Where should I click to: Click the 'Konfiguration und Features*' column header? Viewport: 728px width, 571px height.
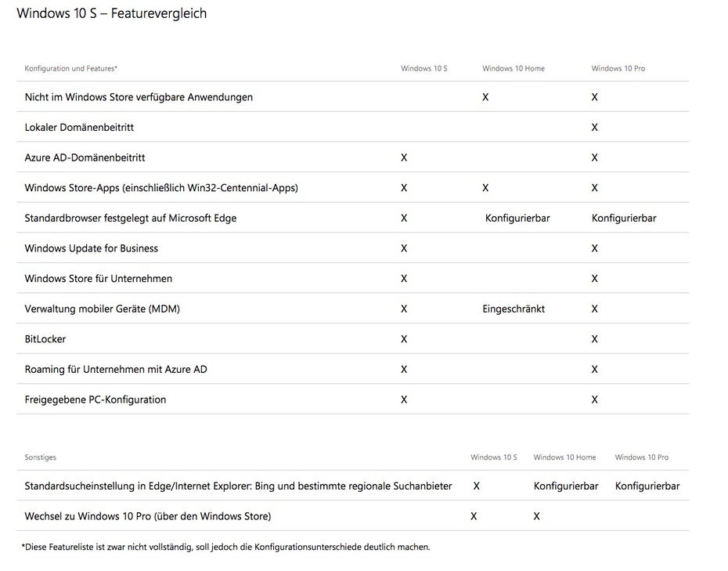point(71,69)
